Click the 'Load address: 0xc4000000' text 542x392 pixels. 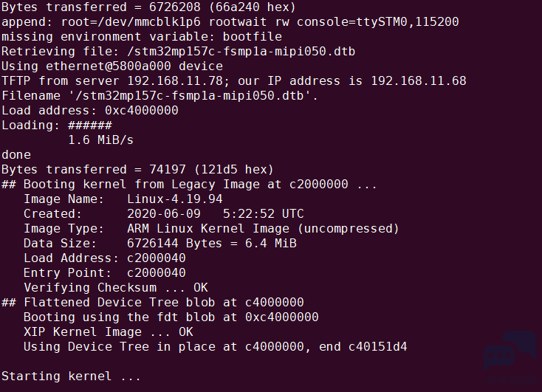[x=90, y=111]
